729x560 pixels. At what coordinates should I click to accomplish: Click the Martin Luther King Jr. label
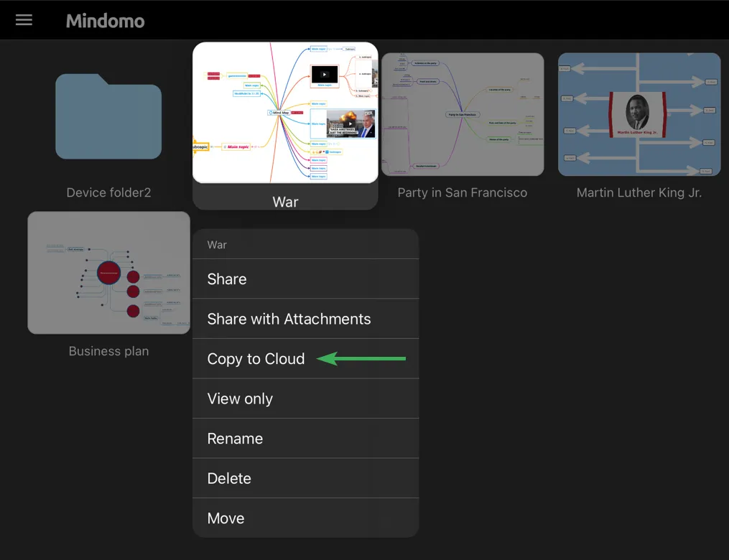tap(639, 192)
